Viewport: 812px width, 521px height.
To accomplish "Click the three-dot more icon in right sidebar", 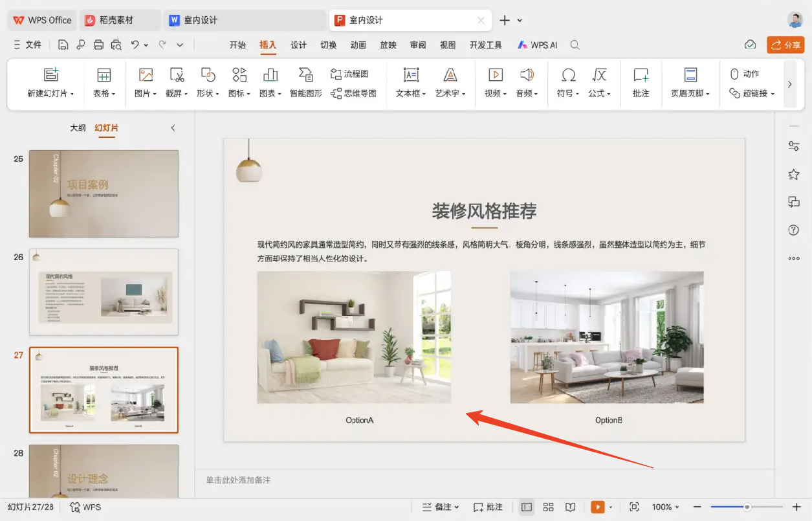I will tap(794, 258).
